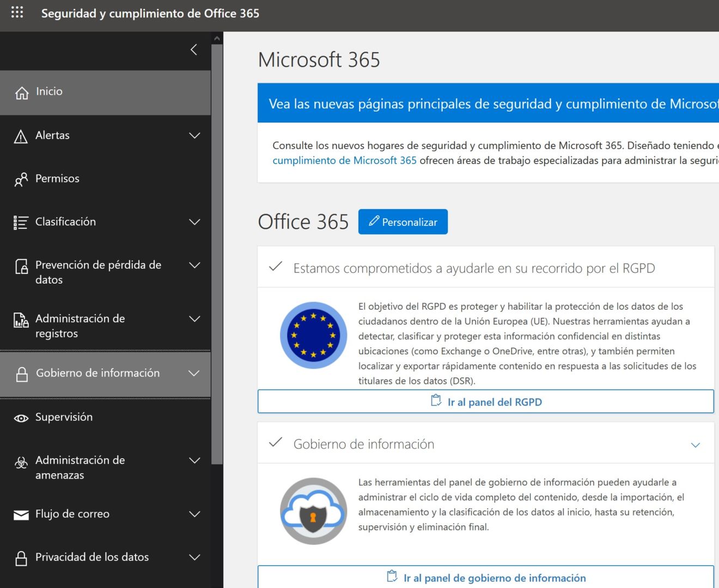Collapse the Gobierno de información card chevron

(696, 445)
